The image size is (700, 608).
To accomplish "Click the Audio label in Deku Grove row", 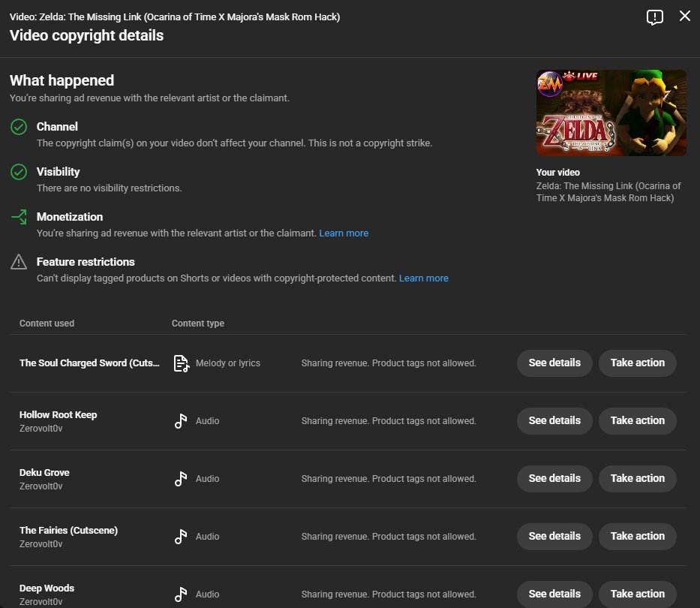I will coord(208,478).
